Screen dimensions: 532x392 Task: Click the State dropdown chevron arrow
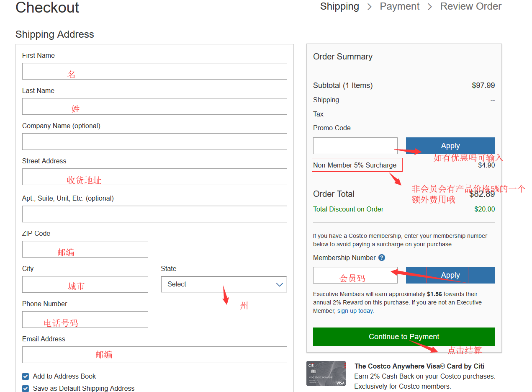pyautogui.click(x=280, y=285)
